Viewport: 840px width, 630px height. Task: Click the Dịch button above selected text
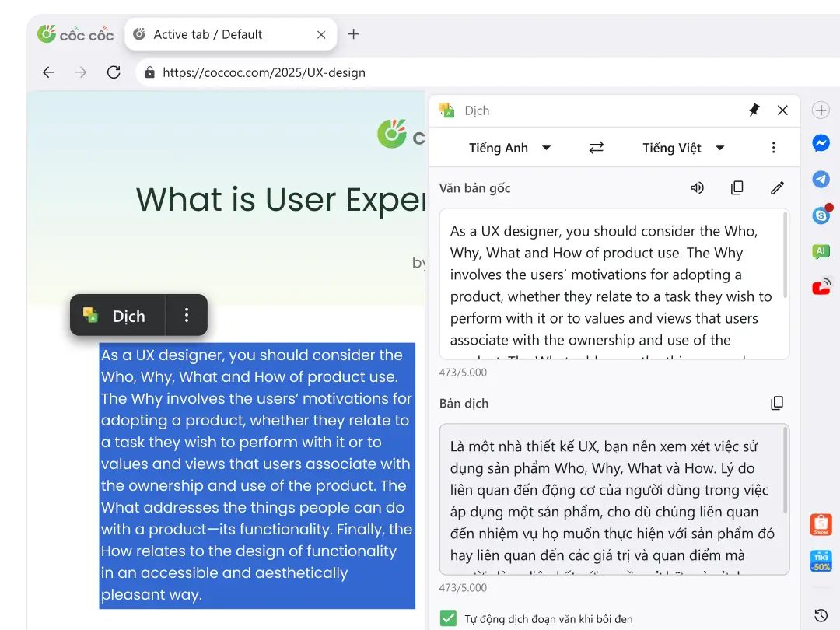tap(117, 315)
